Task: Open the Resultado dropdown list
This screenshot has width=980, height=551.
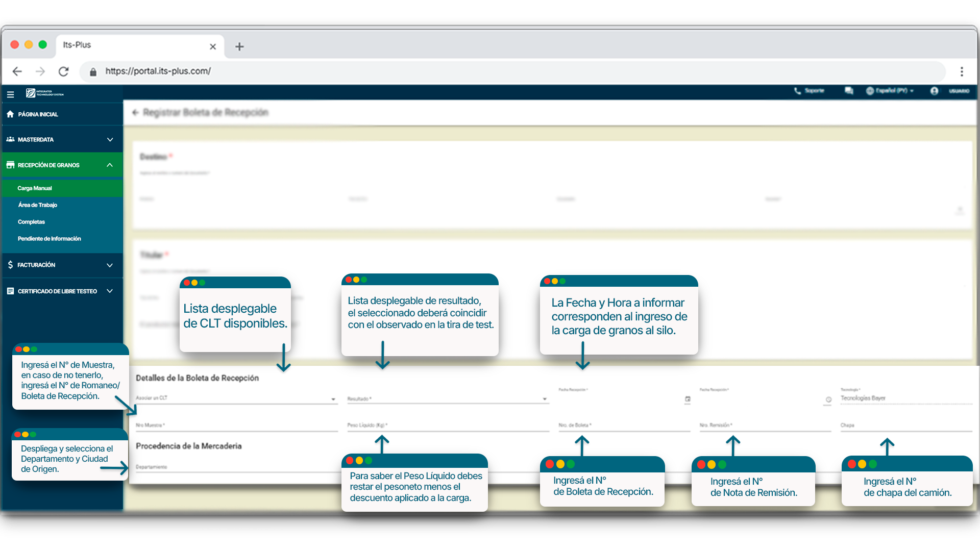Action: tap(447, 399)
